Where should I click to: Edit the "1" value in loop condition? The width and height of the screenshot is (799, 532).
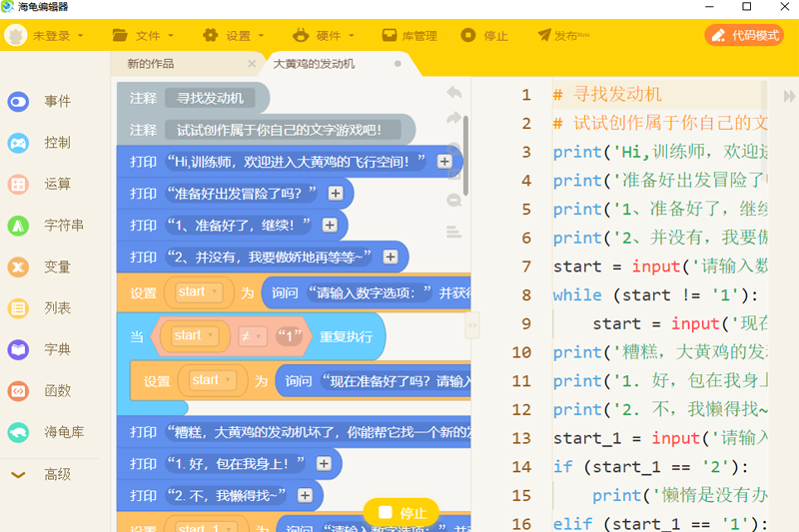click(289, 336)
